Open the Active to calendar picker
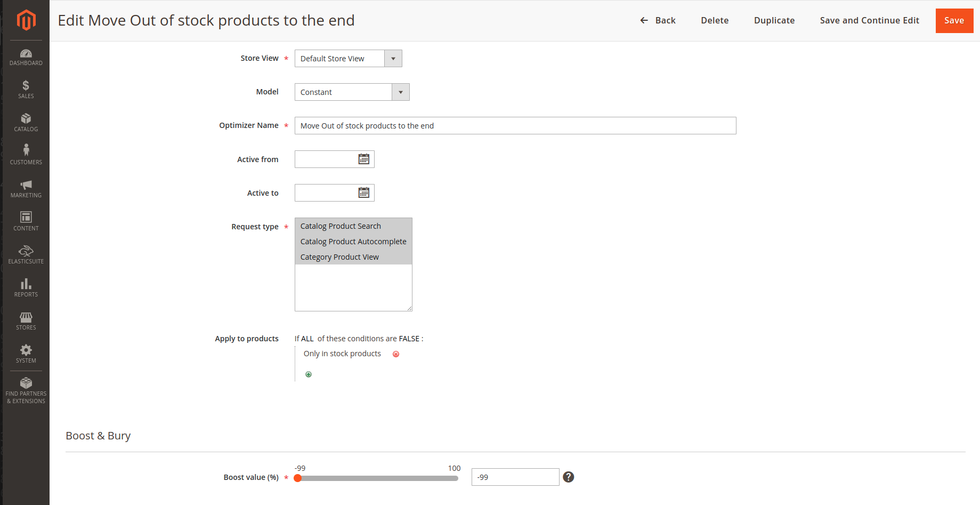This screenshot has width=980, height=505. click(364, 193)
